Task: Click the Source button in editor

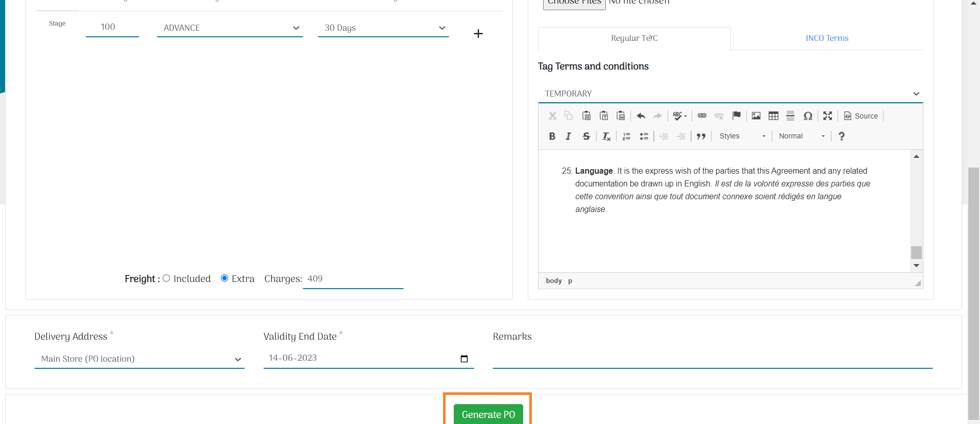Action: pyautogui.click(x=861, y=116)
